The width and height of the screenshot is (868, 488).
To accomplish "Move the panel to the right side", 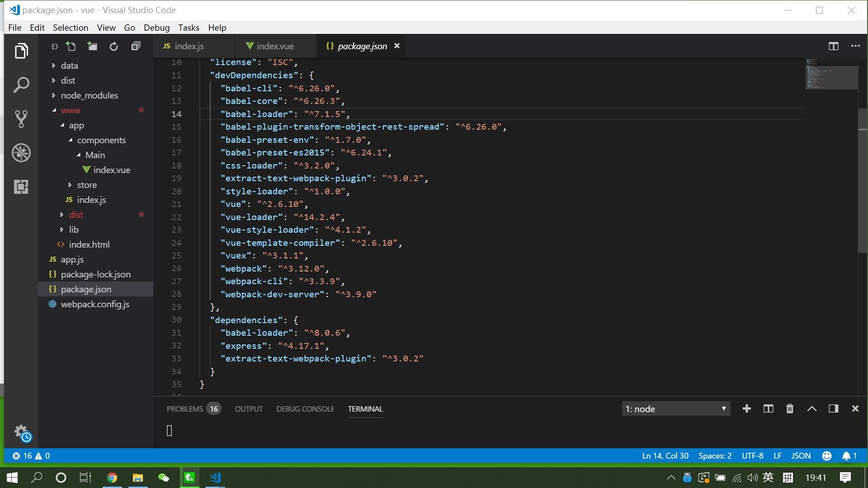I will 834,408.
